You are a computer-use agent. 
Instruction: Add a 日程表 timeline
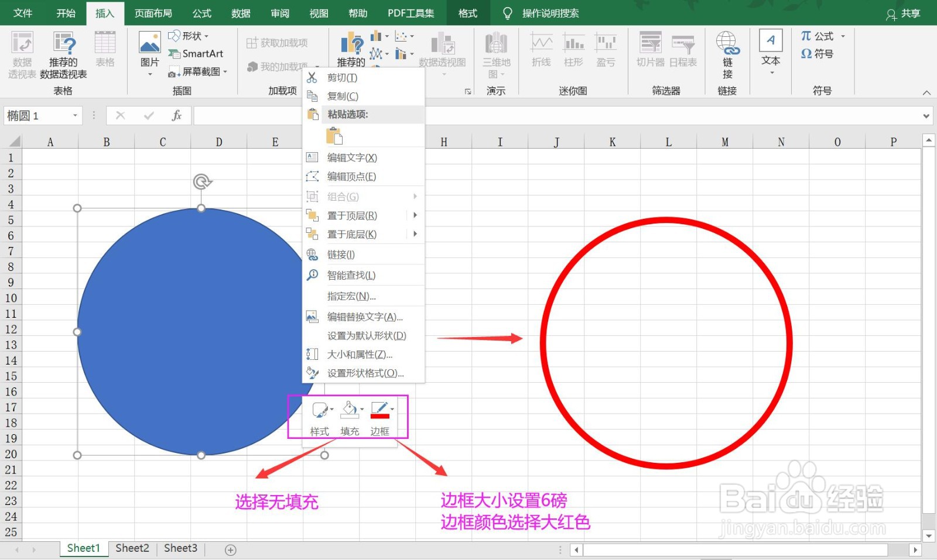[x=683, y=53]
